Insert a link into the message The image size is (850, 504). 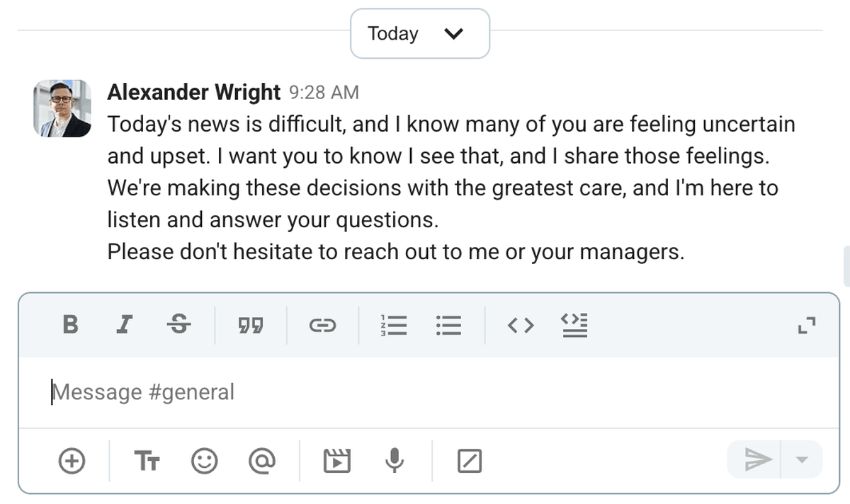coord(323,325)
